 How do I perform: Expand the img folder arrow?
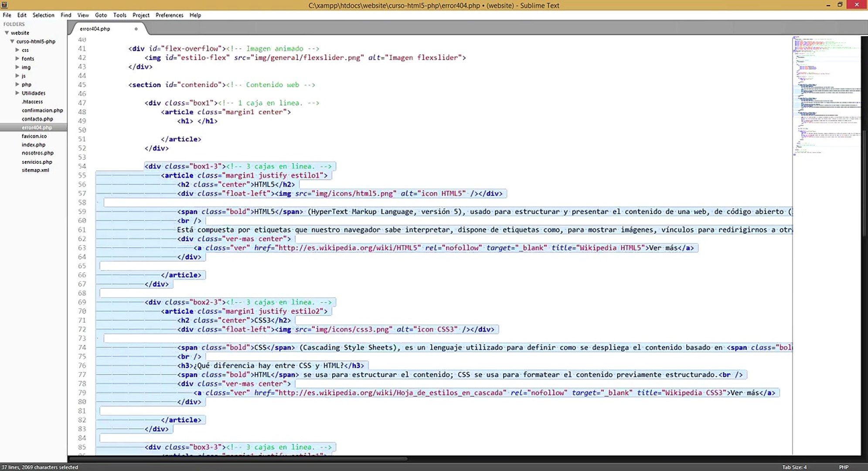point(17,67)
